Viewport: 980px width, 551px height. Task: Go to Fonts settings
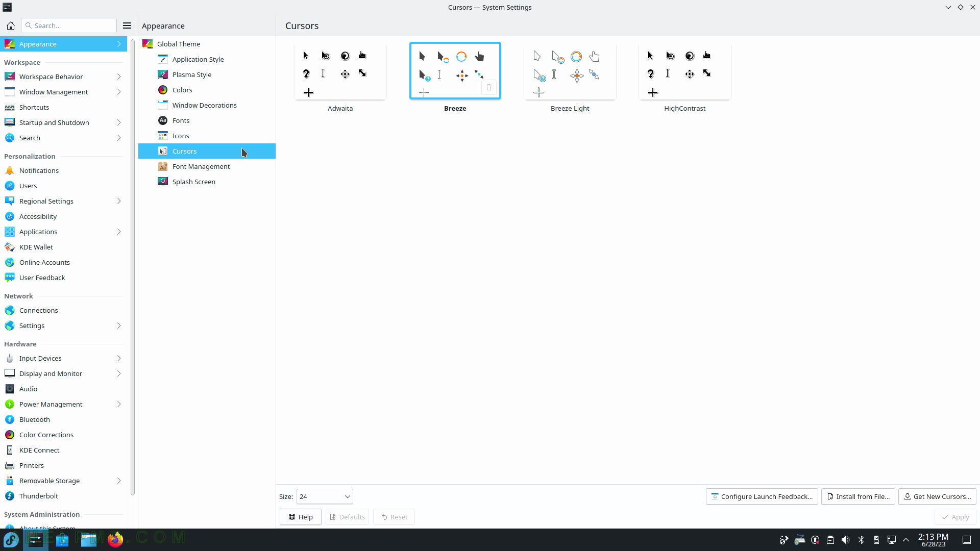click(x=207, y=120)
